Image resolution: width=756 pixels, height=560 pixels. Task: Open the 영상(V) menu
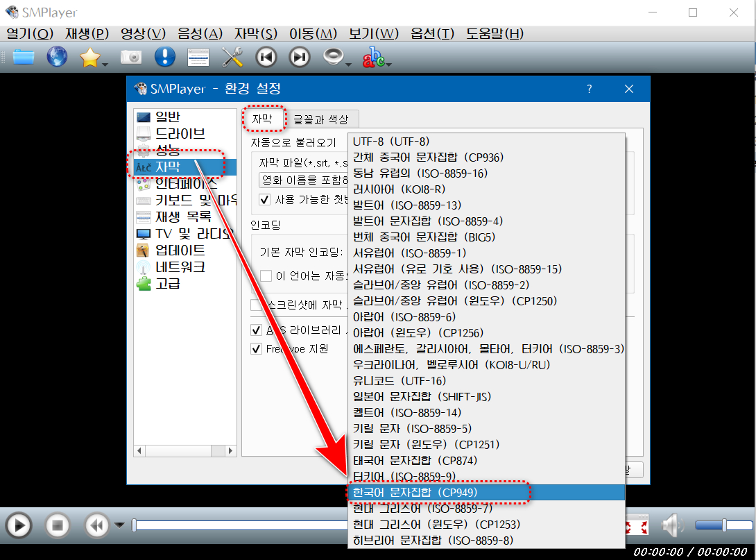(x=143, y=34)
